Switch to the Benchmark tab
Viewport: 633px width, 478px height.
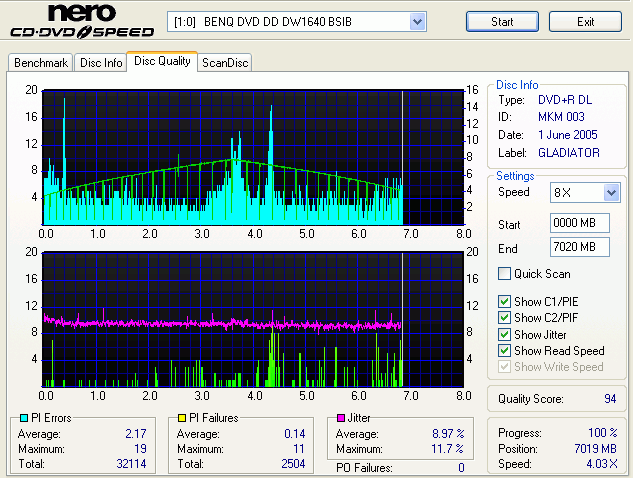click(x=41, y=63)
